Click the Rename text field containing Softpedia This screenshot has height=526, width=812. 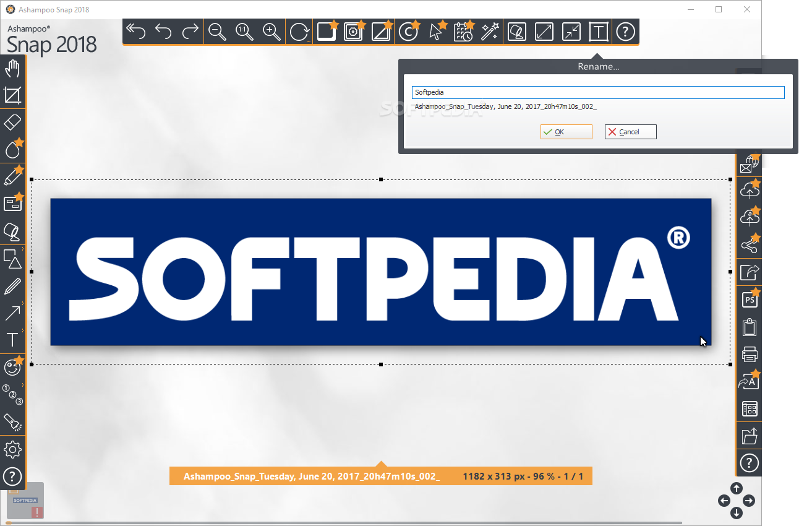point(598,92)
